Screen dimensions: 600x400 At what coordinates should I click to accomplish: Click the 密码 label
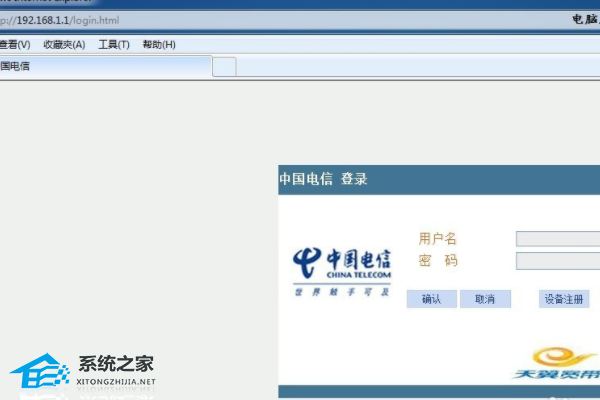point(438,261)
